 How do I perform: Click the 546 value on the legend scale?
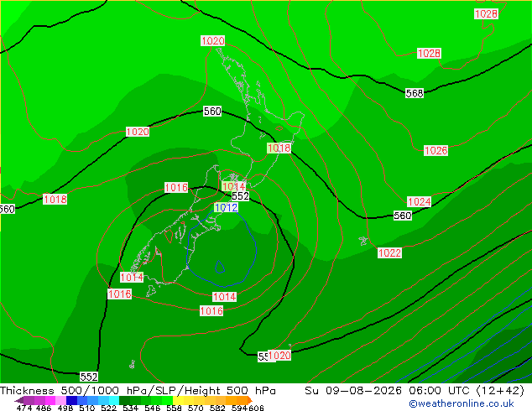point(153,408)
